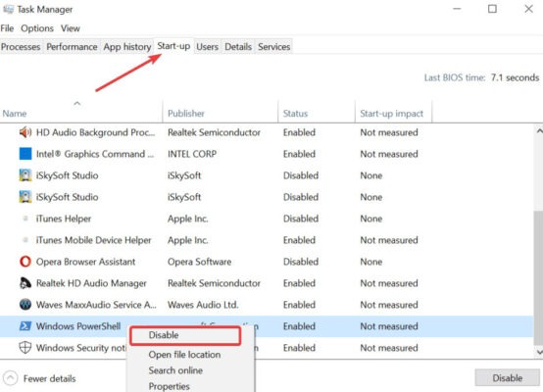
Task: Open the Services tab
Action: [x=273, y=47]
